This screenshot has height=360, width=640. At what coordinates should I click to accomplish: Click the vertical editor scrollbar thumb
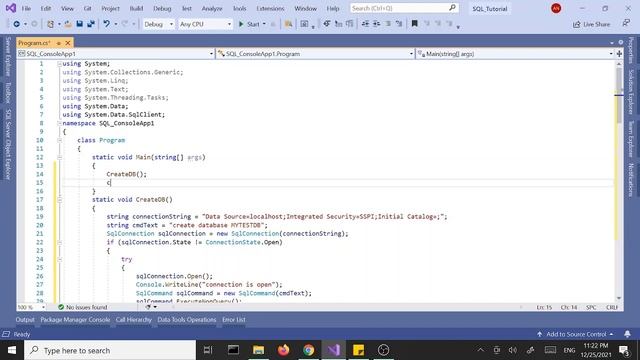click(x=619, y=96)
